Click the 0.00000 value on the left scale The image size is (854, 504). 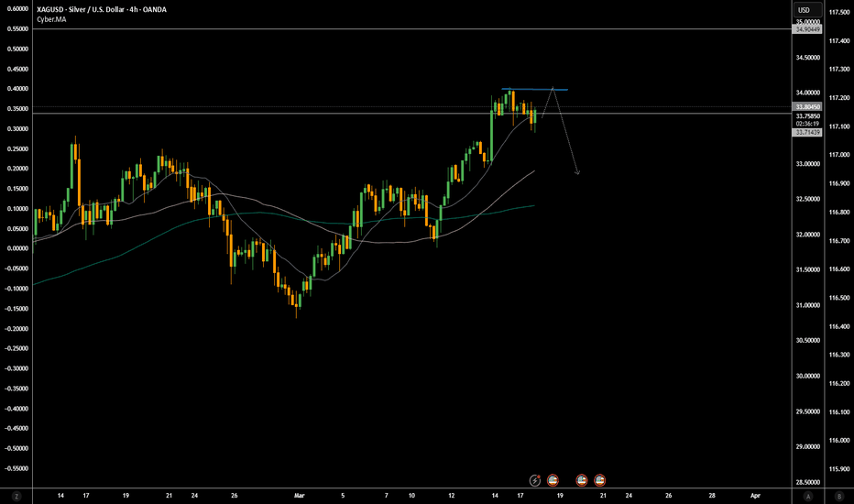click(18, 248)
